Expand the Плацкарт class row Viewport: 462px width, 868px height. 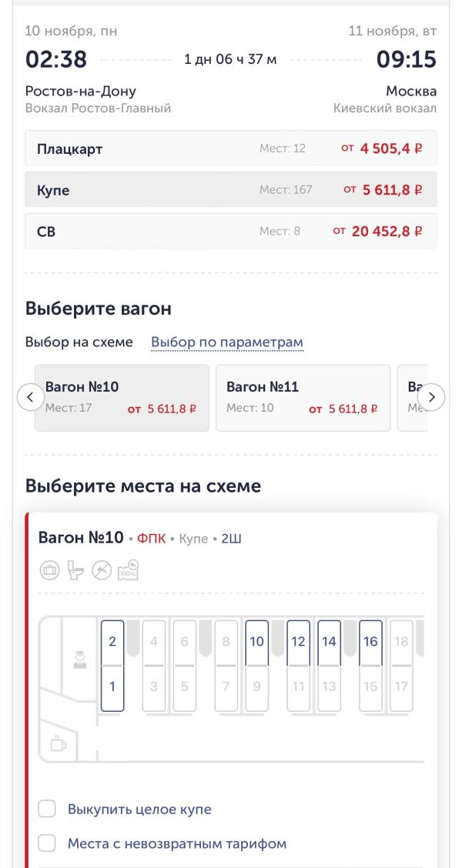(231, 149)
